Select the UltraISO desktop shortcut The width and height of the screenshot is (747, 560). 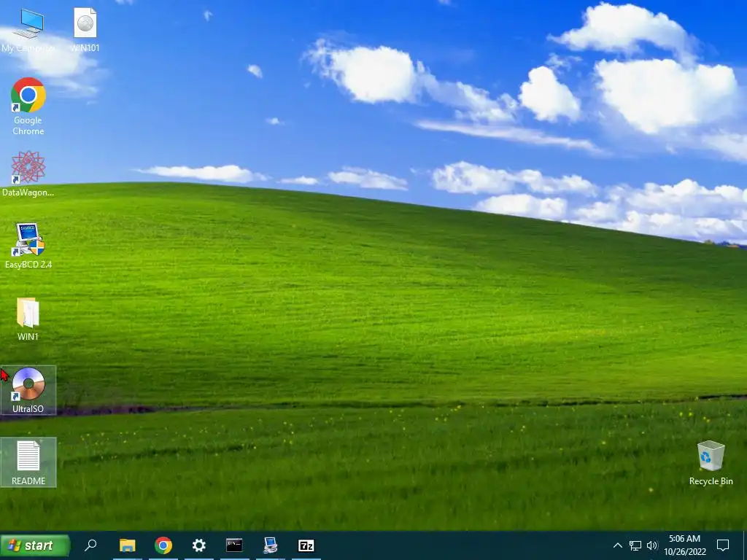click(28, 391)
